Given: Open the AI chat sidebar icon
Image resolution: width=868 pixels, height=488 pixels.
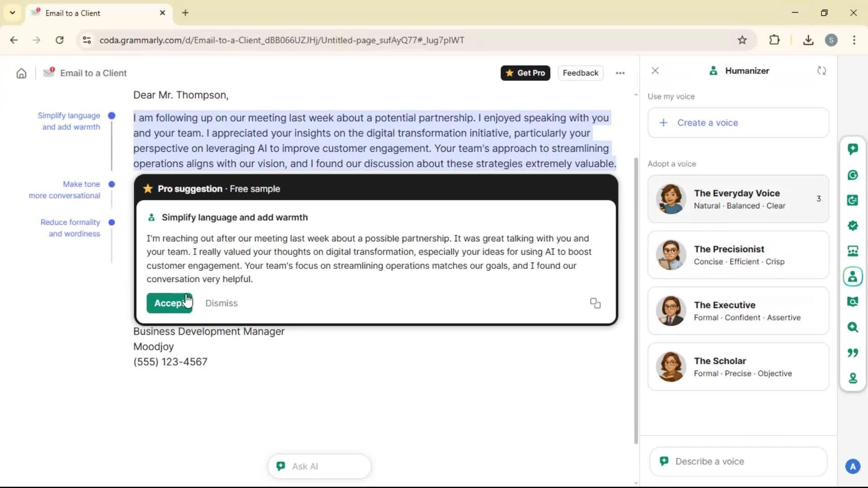Looking at the screenshot, I should (853, 149).
